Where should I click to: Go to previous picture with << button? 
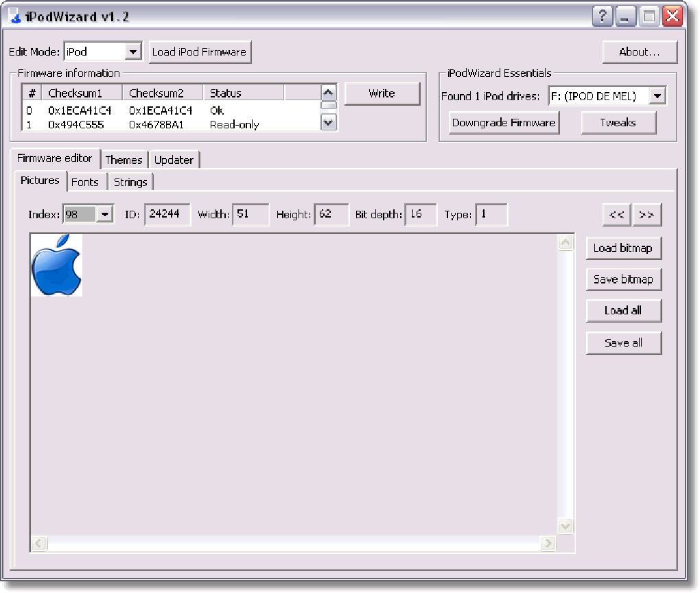point(616,215)
